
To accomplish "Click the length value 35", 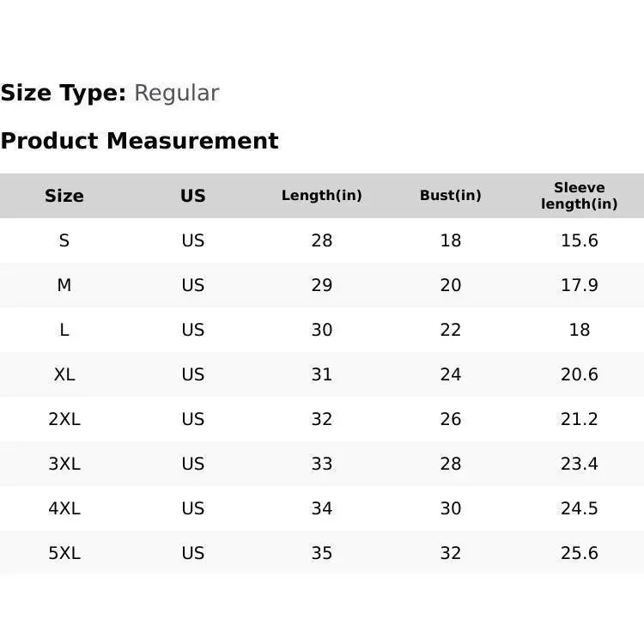I will pos(322,553).
